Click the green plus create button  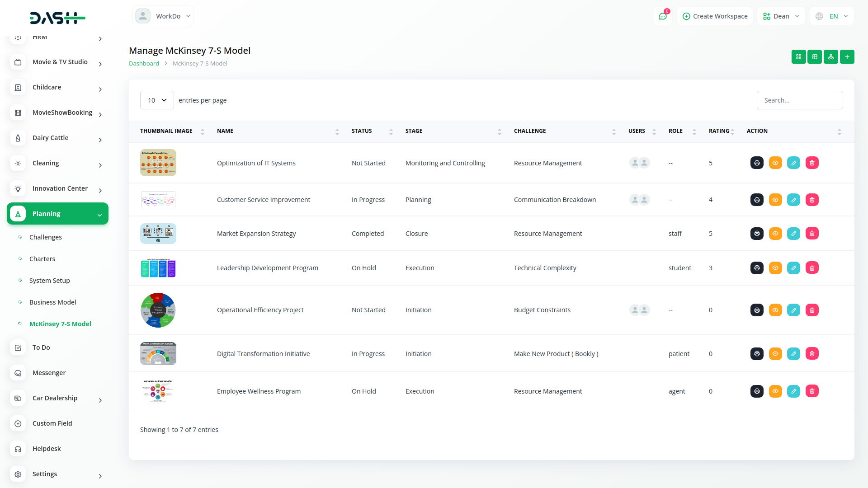click(x=847, y=57)
